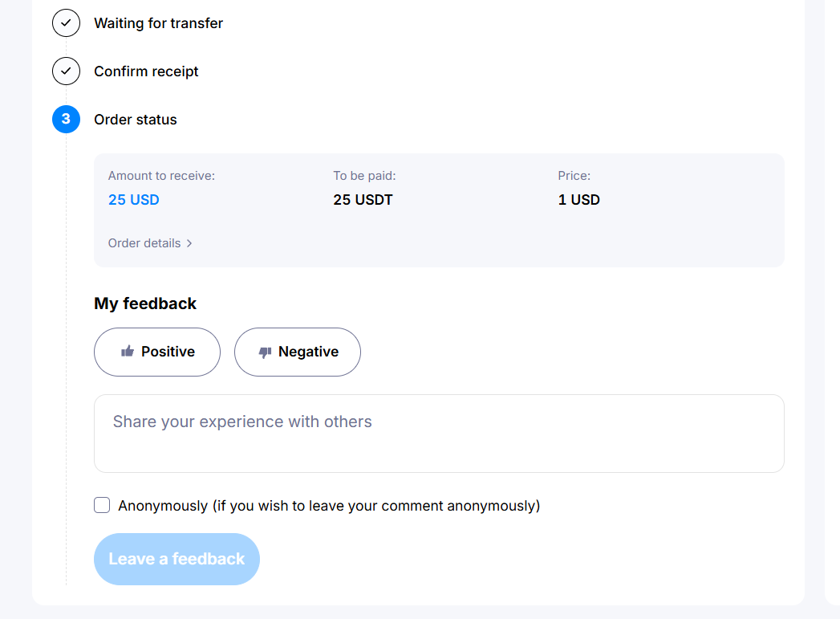Click the Confirm receipt step label
Screen dimensions: 840x619
click(146, 71)
